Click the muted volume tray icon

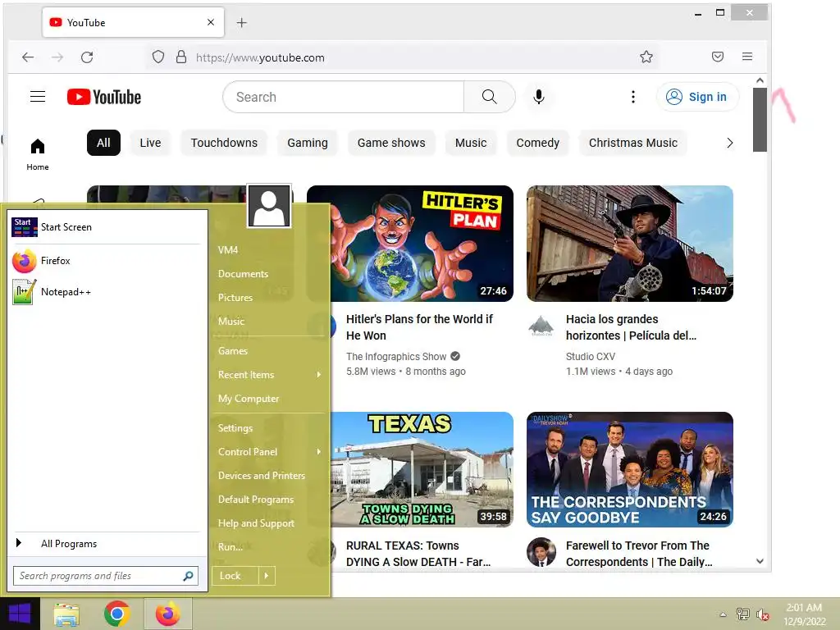[x=762, y=614]
